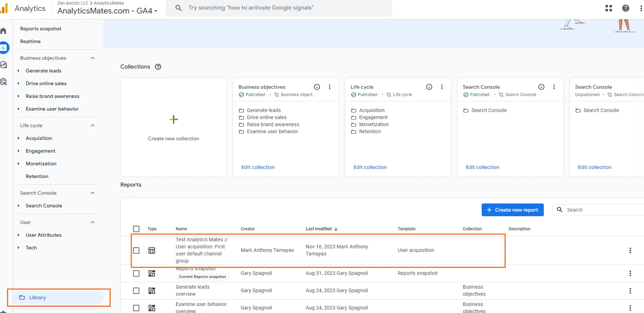Image resolution: width=644 pixels, height=313 pixels.
Task: Open the Home icon in left rail
Action: [3, 31]
